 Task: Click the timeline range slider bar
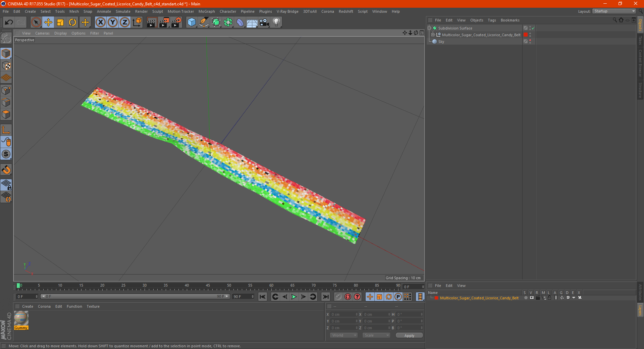click(135, 296)
